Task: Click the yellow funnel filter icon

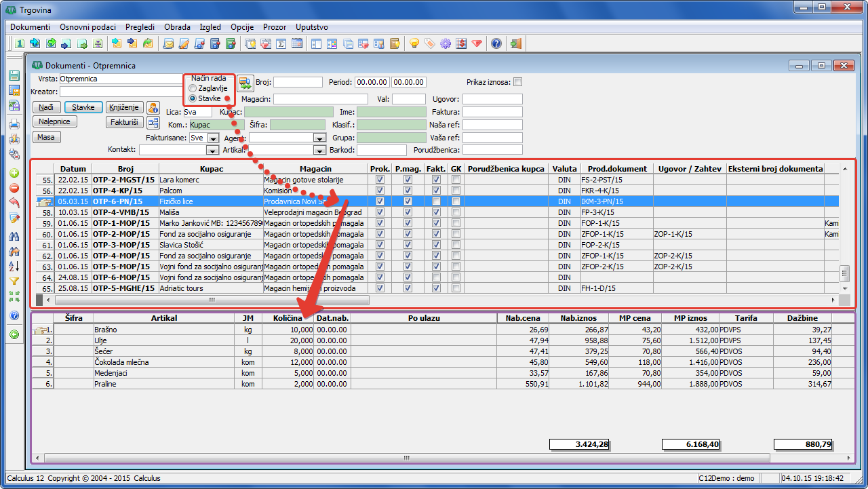Action: pyautogui.click(x=14, y=281)
